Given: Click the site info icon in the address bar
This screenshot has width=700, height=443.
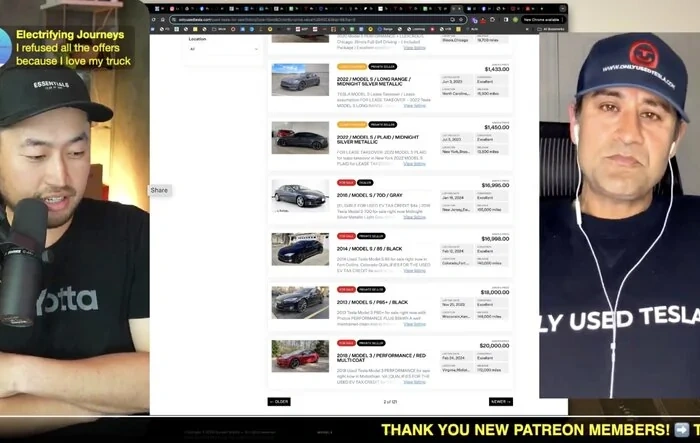Looking at the screenshot, I should [174, 20].
